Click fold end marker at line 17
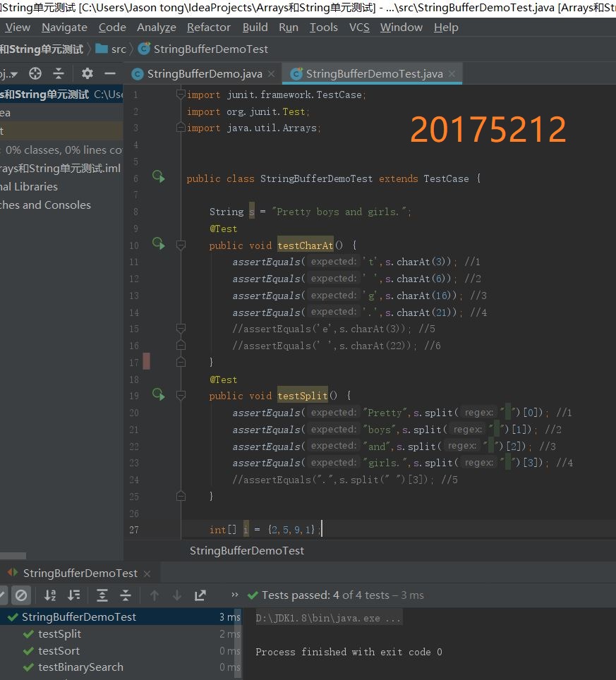Viewport: 616px width, 680px height. [181, 361]
